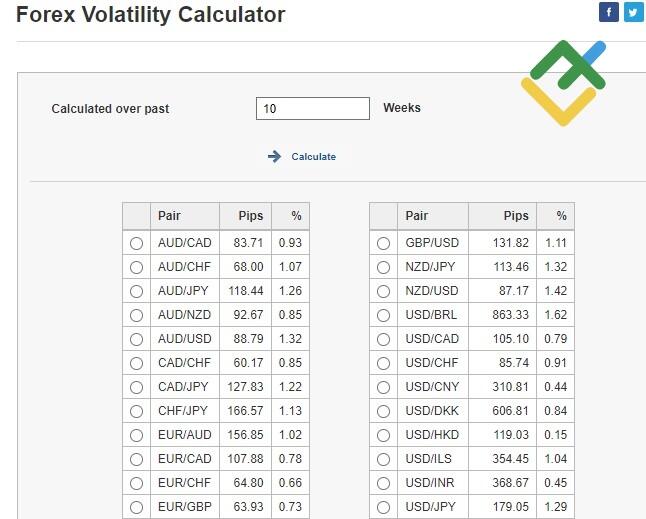Image resolution: width=646 pixels, height=519 pixels.
Task: Click the weeks input field
Action: coord(313,108)
